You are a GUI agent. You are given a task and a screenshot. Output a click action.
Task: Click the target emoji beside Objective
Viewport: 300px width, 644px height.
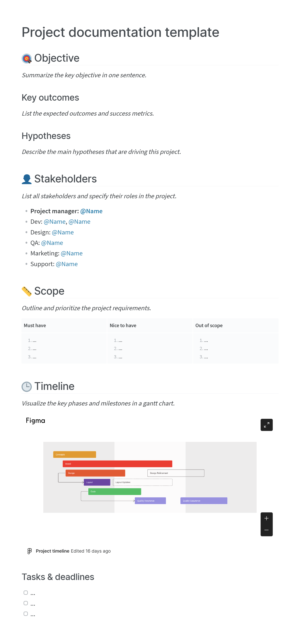[x=27, y=58]
